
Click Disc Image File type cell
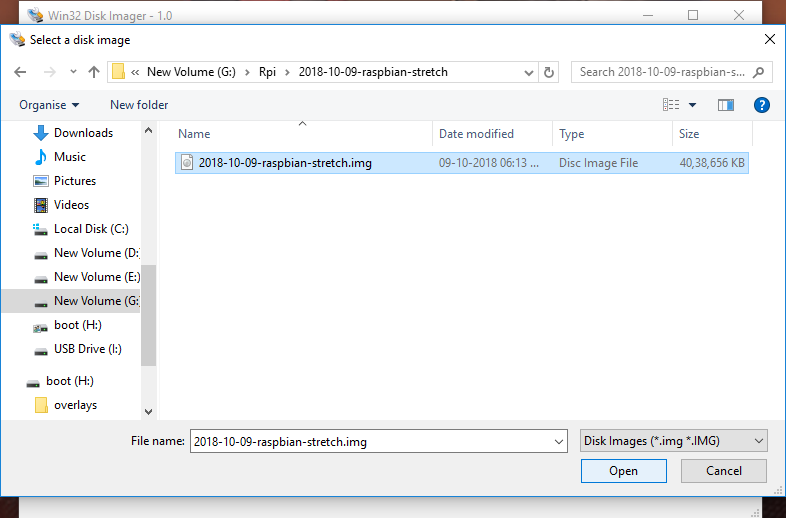pyautogui.click(x=599, y=163)
